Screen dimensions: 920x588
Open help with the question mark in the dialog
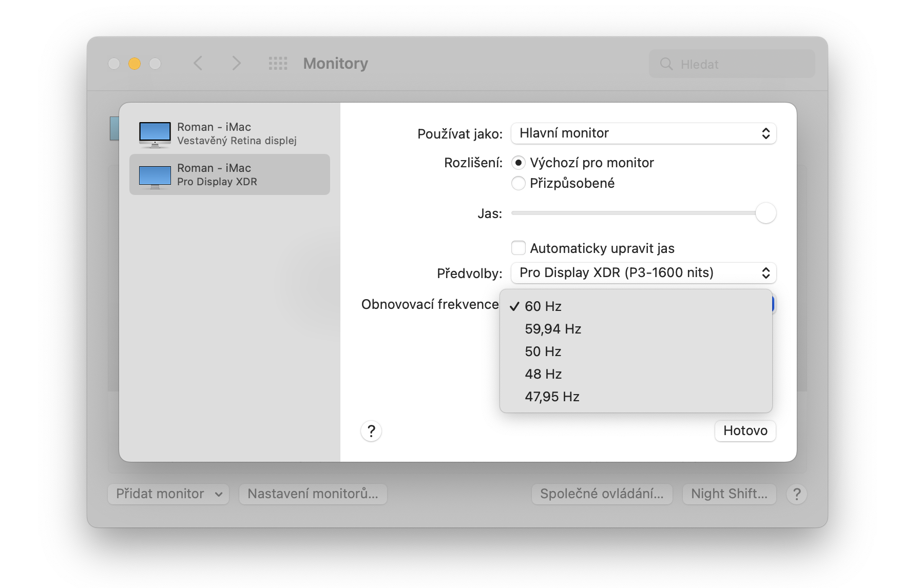(371, 431)
